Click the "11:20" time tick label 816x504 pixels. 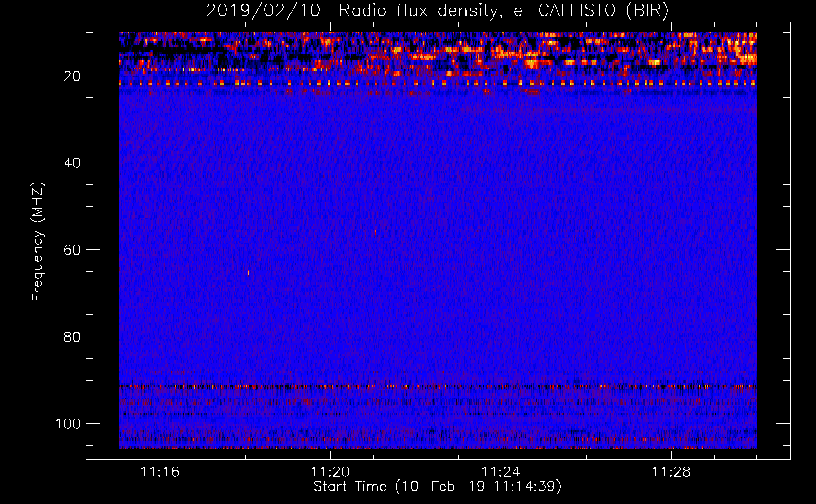pos(330,472)
